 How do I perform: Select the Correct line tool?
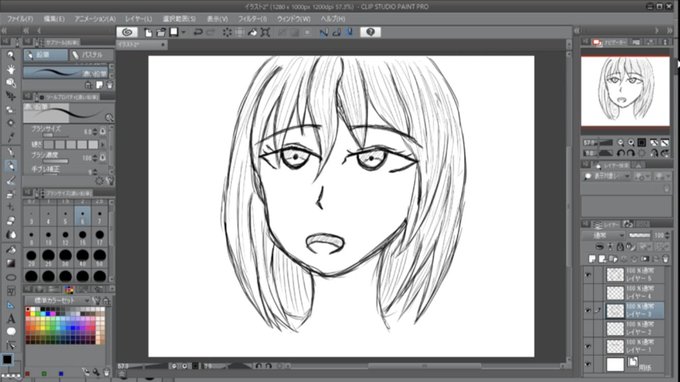(11, 346)
